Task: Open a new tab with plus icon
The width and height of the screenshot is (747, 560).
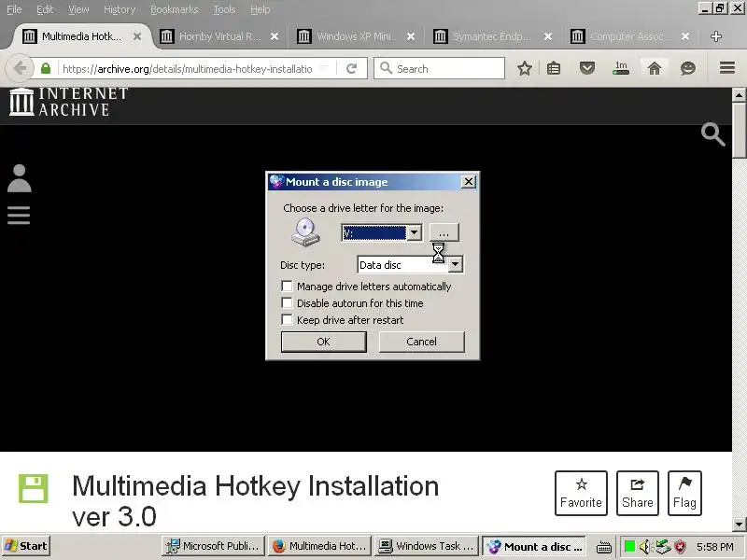Action: [x=715, y=36]
